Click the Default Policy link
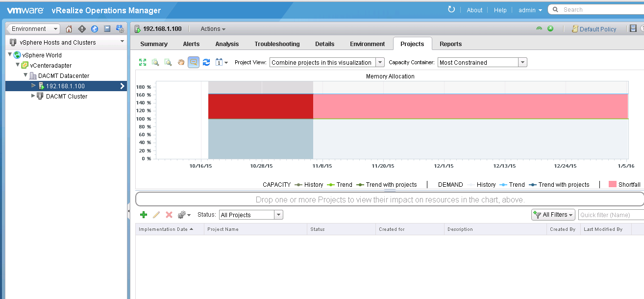 tap(598, 29)
